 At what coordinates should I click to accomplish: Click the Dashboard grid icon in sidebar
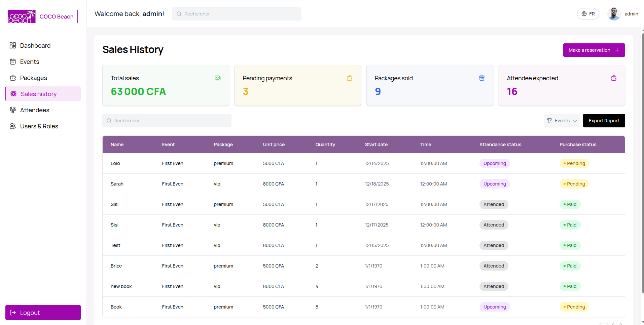13,45
